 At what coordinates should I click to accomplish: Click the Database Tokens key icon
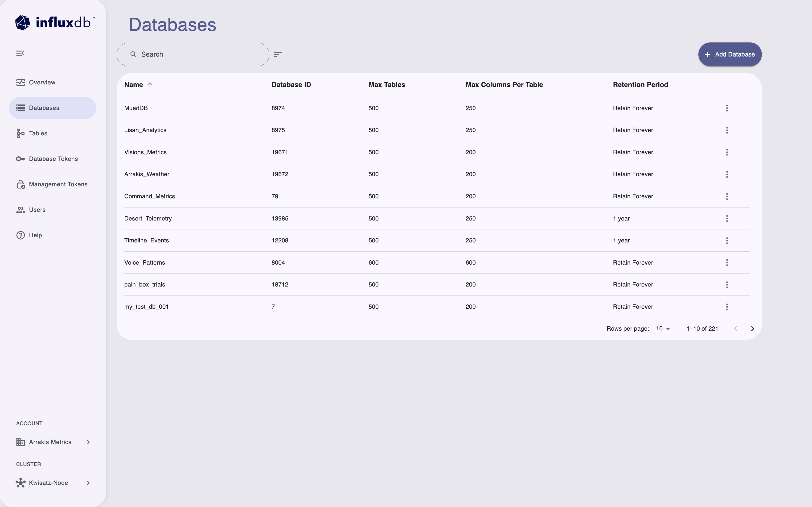pos(21,159)
